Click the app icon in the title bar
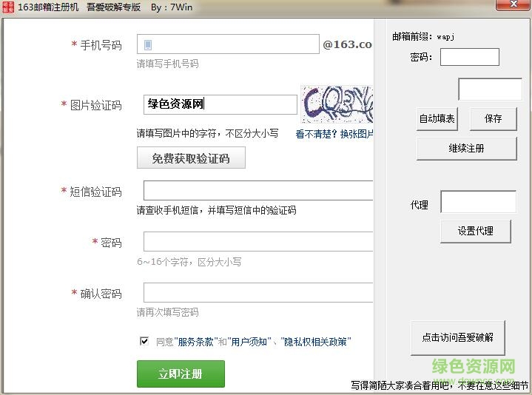The width and height of the screenshot is (532, 395). [8, 7]
